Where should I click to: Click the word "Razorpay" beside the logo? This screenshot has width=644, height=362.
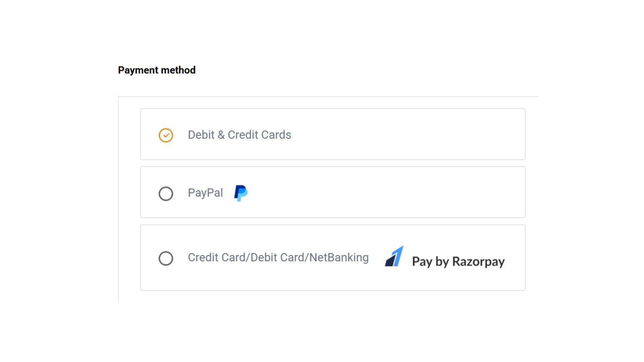point(478,261)
